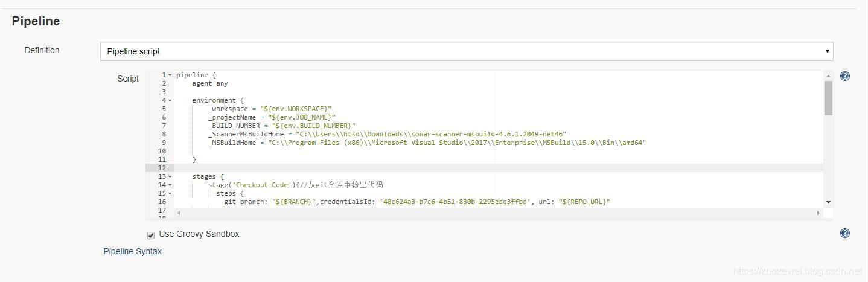Viewport: 868px width, 282px height.
Task: Click the vertical scrollbar thumb in editor
Action: click(x=828, y=98)
